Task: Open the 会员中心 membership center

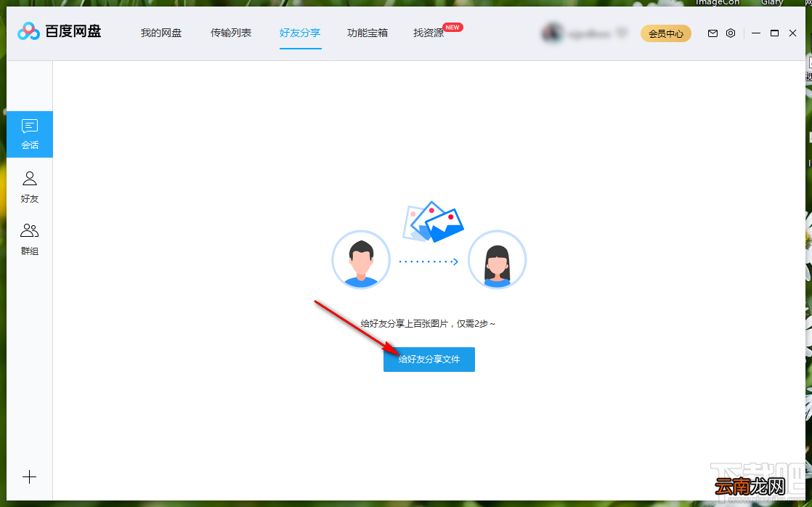Action: pyautogui.click(x=666, y=33)
